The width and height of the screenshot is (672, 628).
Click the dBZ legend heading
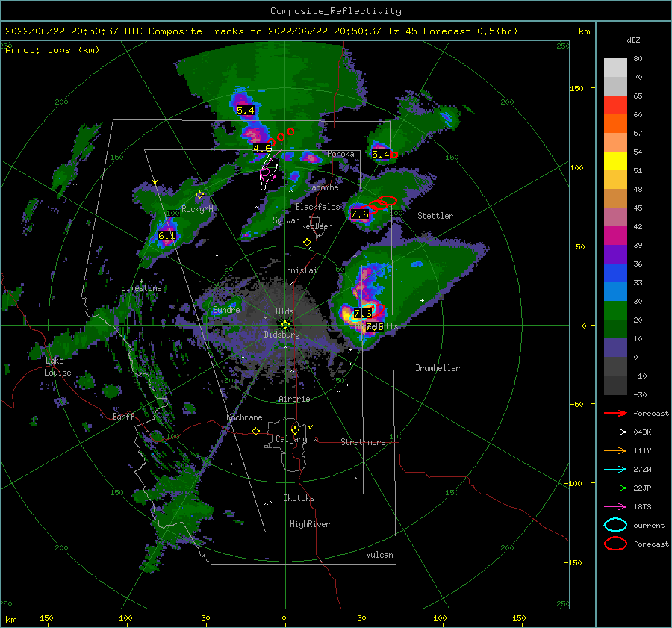(x=633, y=40)
